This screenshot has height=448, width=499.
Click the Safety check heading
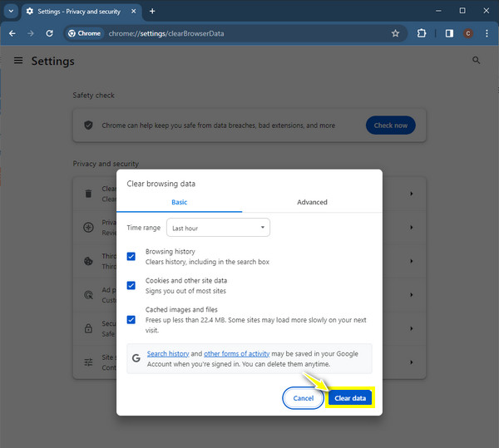pos(93,96)
